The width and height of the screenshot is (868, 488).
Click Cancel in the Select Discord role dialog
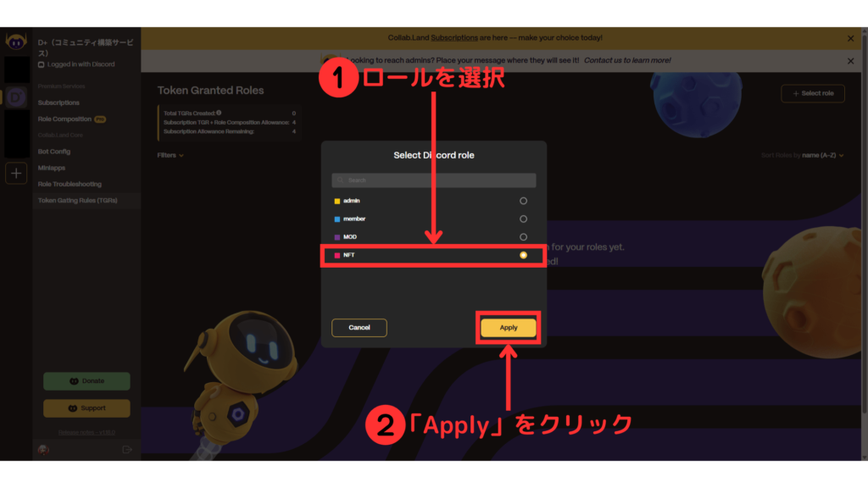click(x=359, y=328)
